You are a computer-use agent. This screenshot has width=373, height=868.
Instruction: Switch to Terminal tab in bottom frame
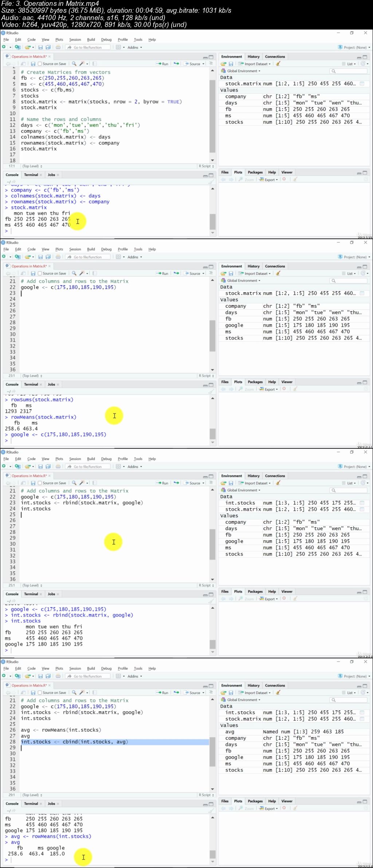point(31,804)
